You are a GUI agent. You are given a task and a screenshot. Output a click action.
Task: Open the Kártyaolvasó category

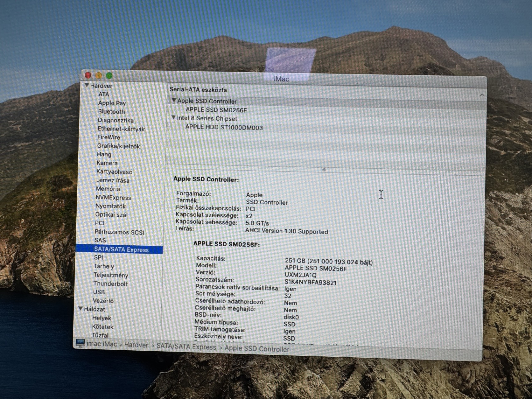point(114,171)
